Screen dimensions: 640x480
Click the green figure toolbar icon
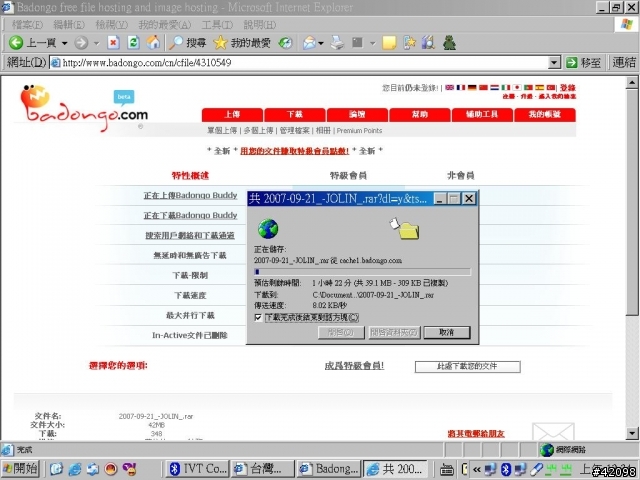[449, 42]
